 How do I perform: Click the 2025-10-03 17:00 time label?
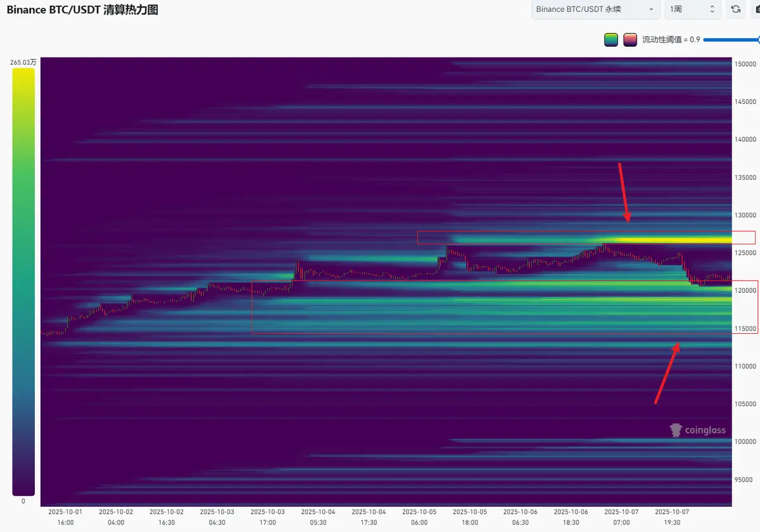(x=267, y=517)
